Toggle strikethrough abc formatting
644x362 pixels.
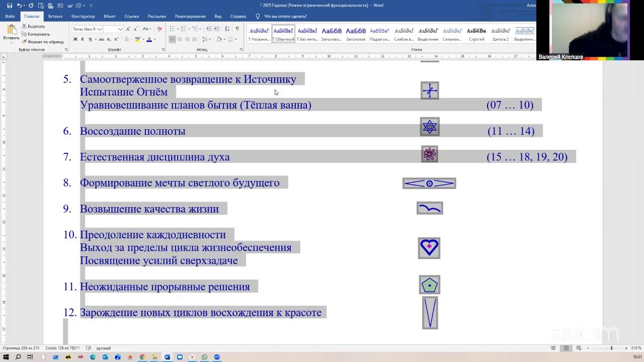point(101,39)
